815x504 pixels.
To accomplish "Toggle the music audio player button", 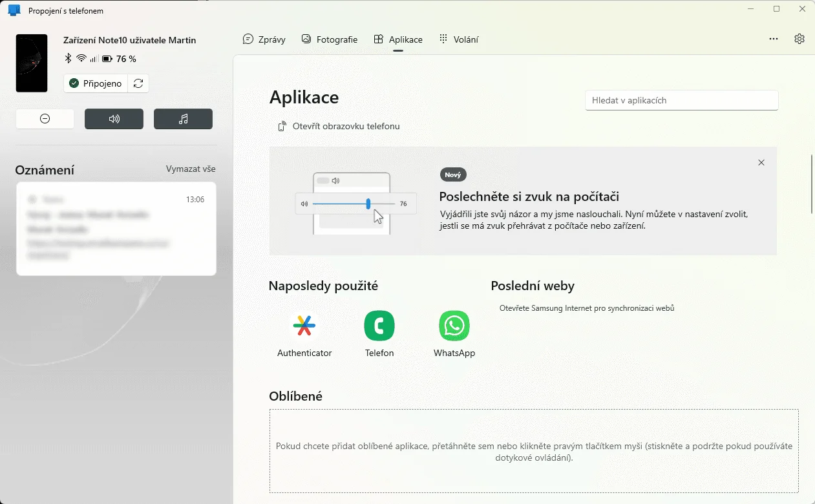I will point(183,119).
